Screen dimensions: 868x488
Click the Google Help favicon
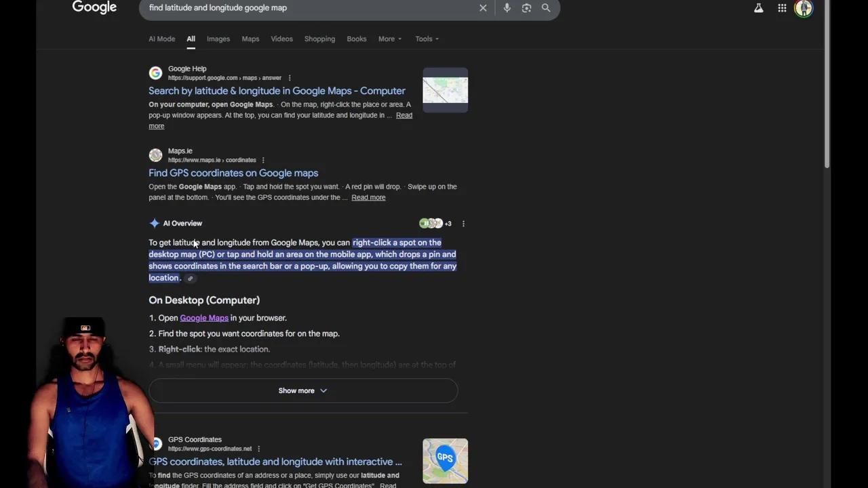155,73
